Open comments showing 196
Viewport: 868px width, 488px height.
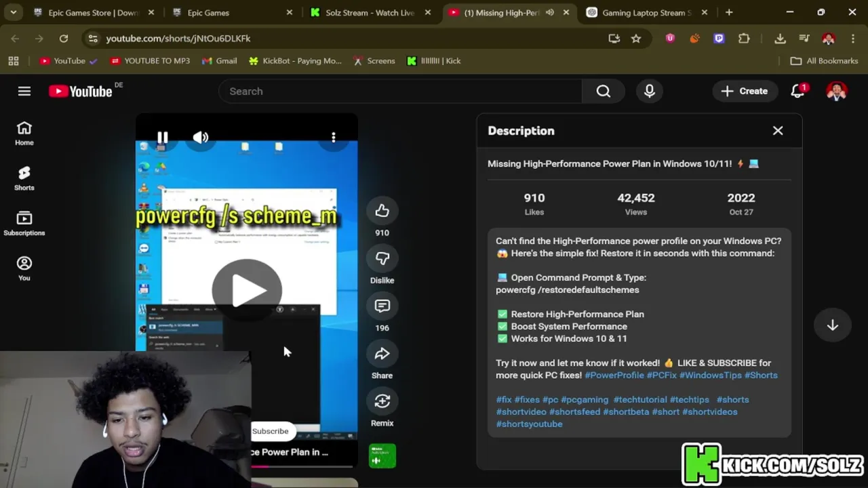[x=382, y=306]
